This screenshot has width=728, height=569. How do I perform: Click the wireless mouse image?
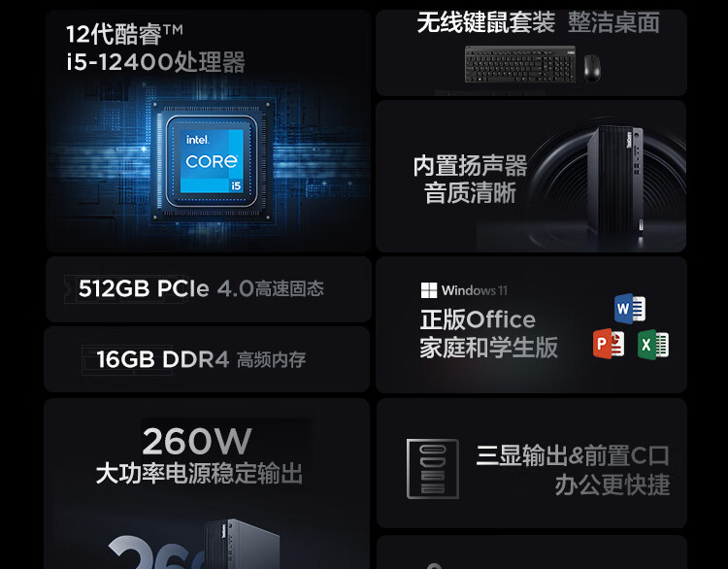point(591,68)
